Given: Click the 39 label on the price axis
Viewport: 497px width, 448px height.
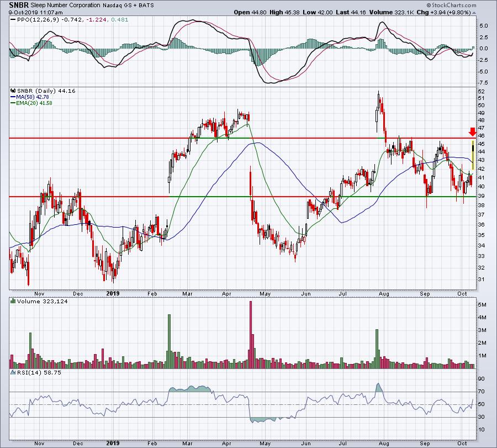Looking at the screenshot, I should (481, 196).
